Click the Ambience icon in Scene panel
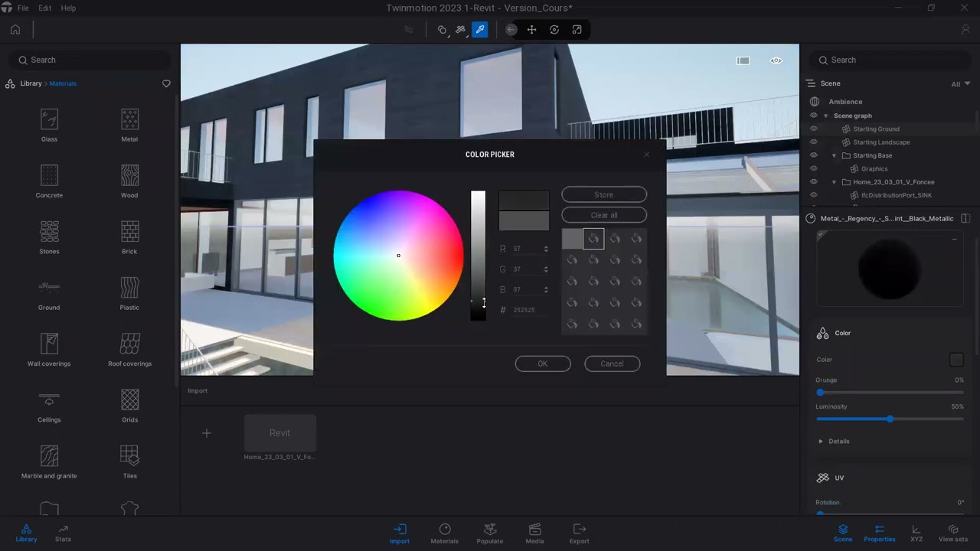Image resolution: width=980 pixels, height=551 pixels. 815,101
